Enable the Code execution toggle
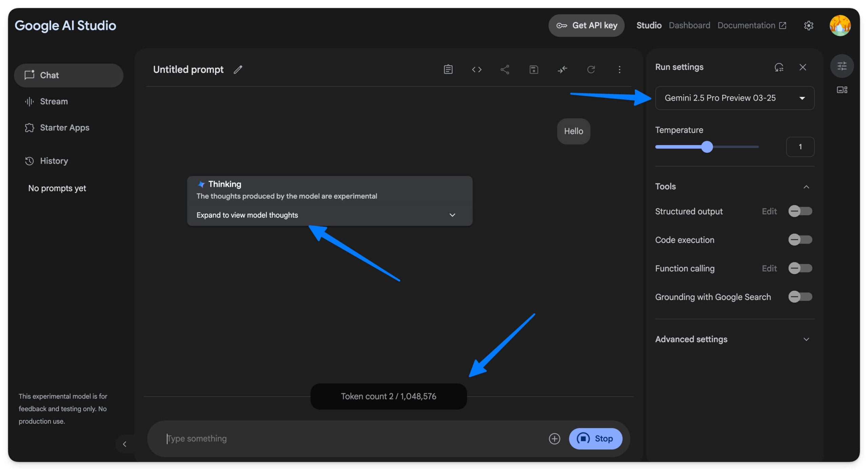 (800, 240)
